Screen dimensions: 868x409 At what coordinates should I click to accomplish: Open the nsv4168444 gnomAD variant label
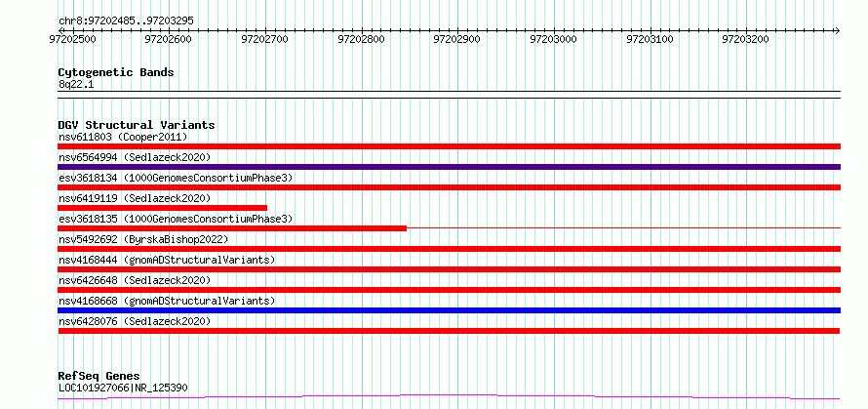click(167, 260)
